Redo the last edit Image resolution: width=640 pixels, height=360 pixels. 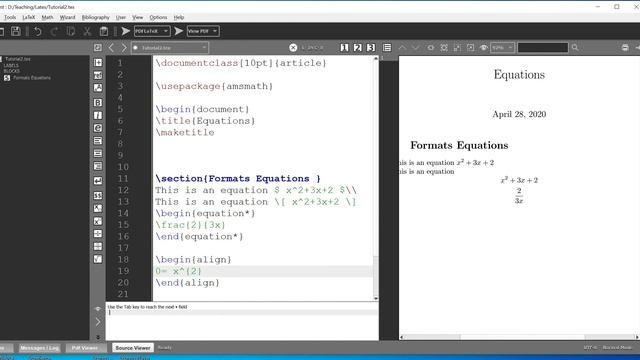click(x=54, y=31)
